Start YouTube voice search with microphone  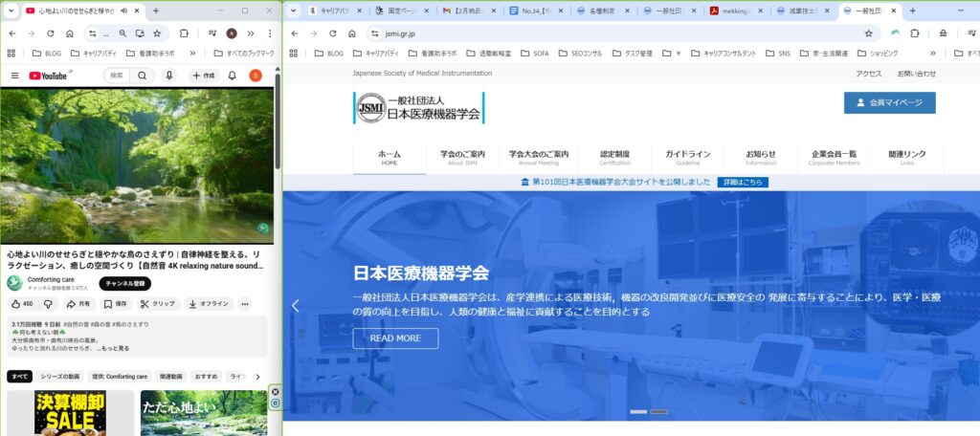point(168,76)
